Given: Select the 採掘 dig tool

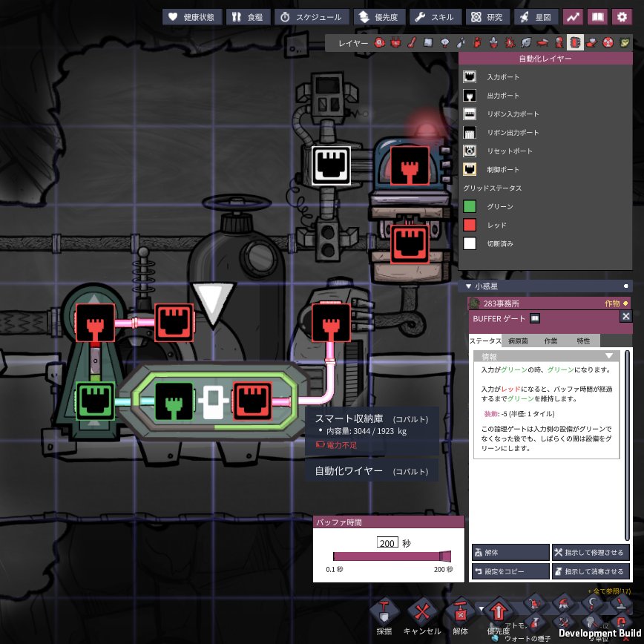Looking at the screenshot, I should tap(384, 612).
